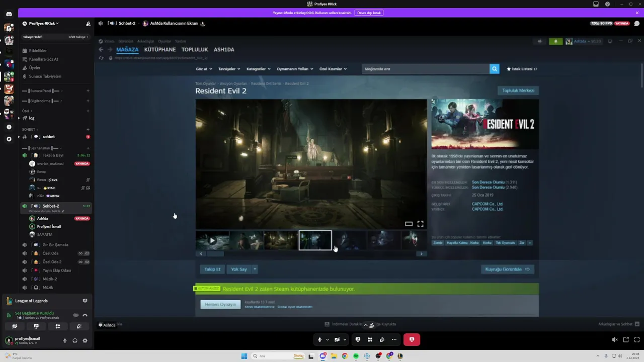Open dropdown arrow next to Yok Say
This screenshot has height=362, width=644.
point(255,269)
